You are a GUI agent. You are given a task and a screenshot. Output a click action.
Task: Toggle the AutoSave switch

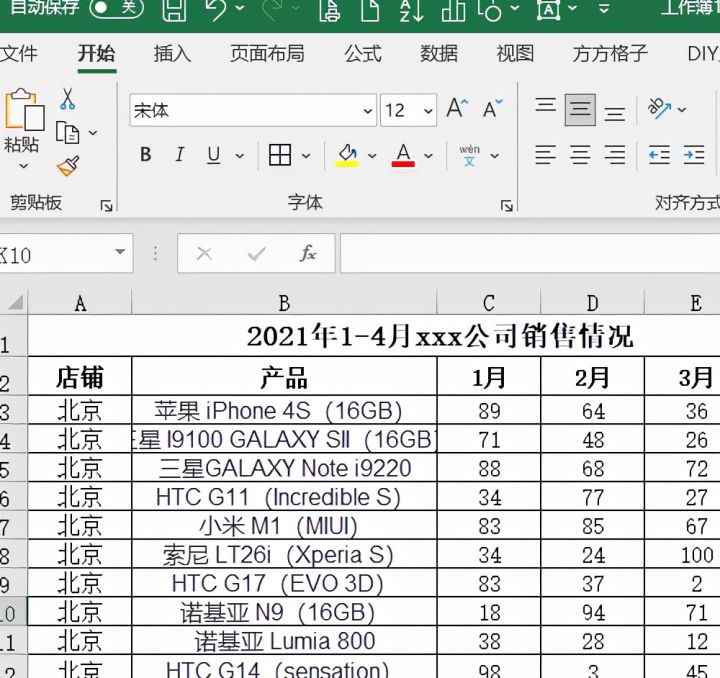point(117,7)
